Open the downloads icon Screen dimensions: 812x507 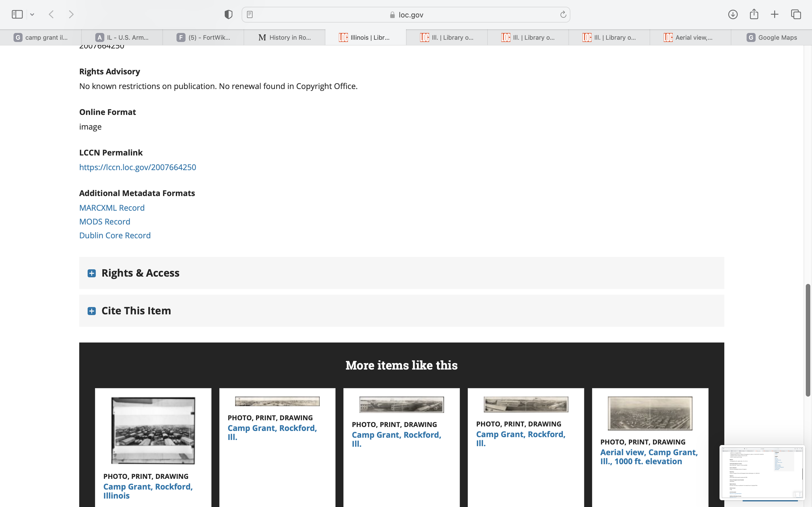[x=733, y=14]
